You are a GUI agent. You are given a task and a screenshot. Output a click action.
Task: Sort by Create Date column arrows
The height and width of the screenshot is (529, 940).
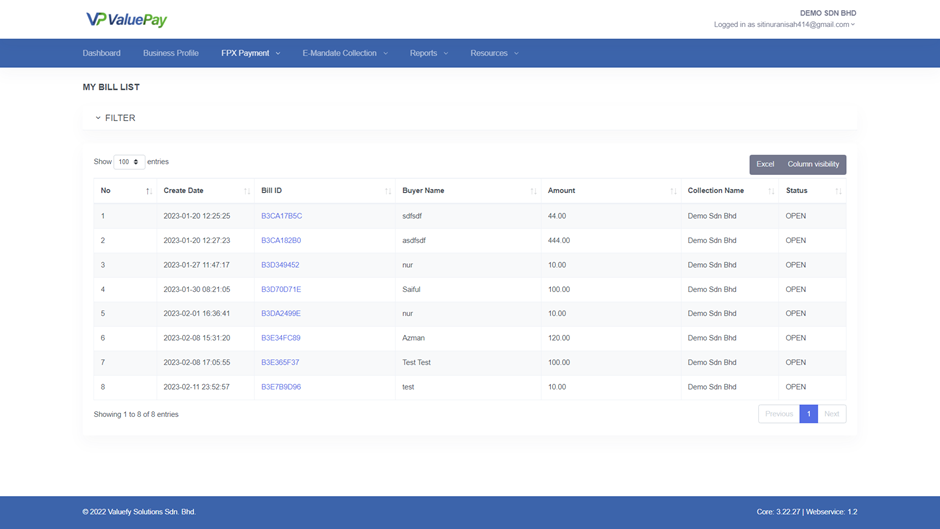tap(247, 191)
